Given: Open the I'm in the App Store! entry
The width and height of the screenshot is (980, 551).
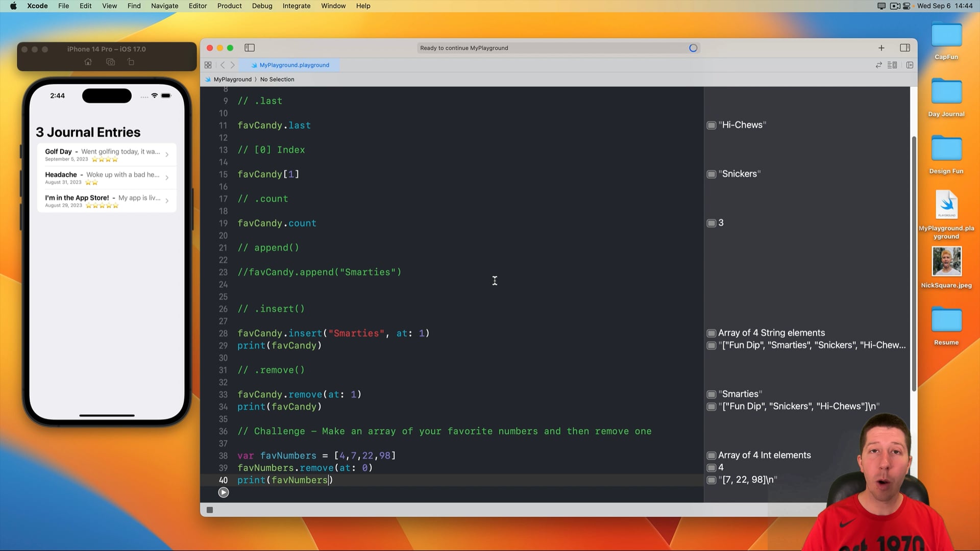Looking at the screenshot, I should click(107, 201).
